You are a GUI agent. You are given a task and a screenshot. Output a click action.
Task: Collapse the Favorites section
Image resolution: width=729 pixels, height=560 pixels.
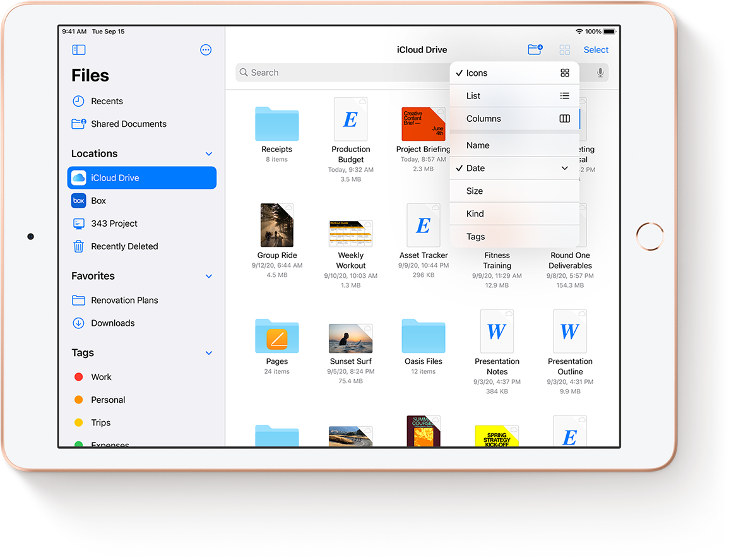pyautogui.click(x=209, y=277)
